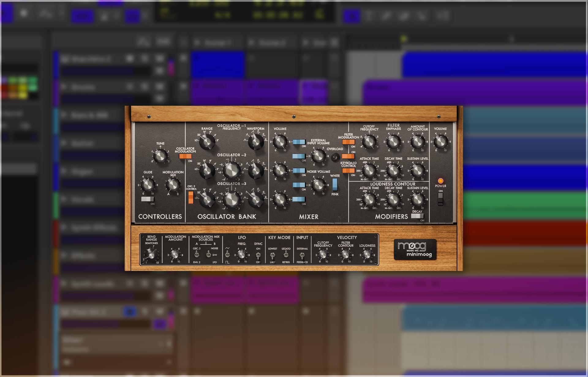
Task: Click Velocity Cutoff Frequency knob
Action: pos(323,255)
